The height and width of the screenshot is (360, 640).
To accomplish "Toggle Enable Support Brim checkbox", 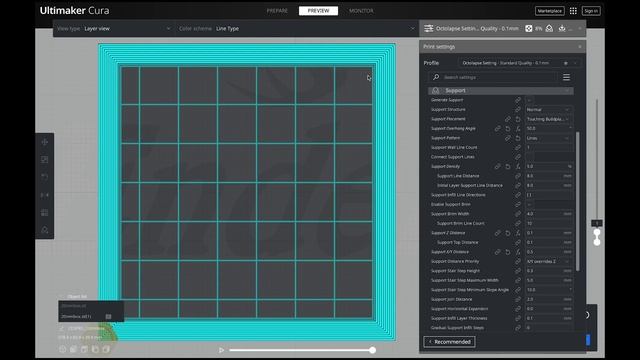I will pyautogui.click(x=529, y=204).
